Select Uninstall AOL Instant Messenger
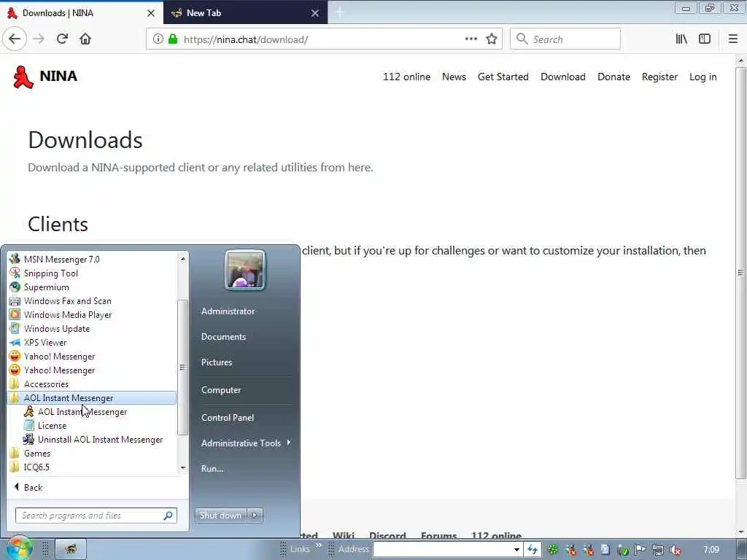 click(100, 440)
